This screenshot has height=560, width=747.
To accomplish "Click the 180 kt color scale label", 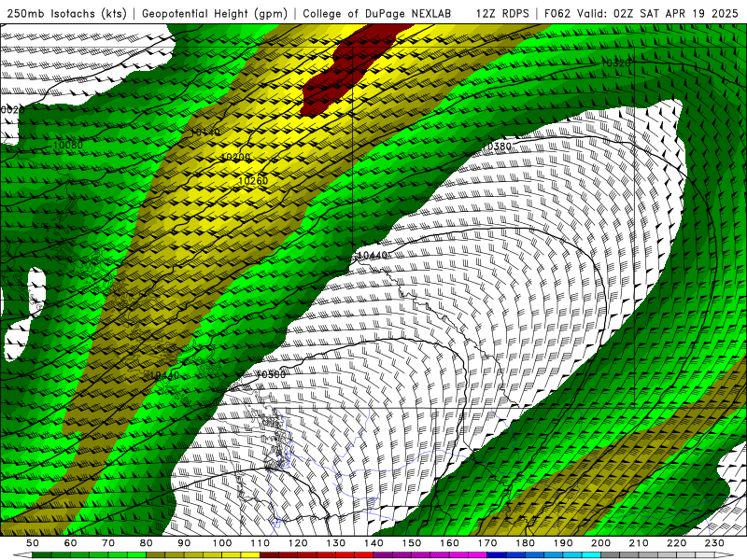I will click(525, 543).
